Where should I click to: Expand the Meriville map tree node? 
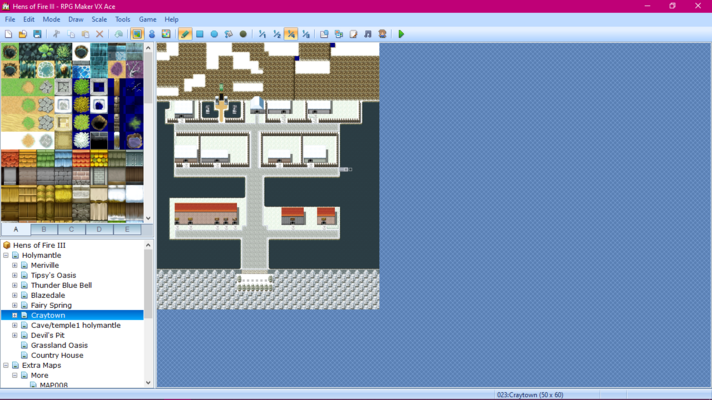coord(15,265)
